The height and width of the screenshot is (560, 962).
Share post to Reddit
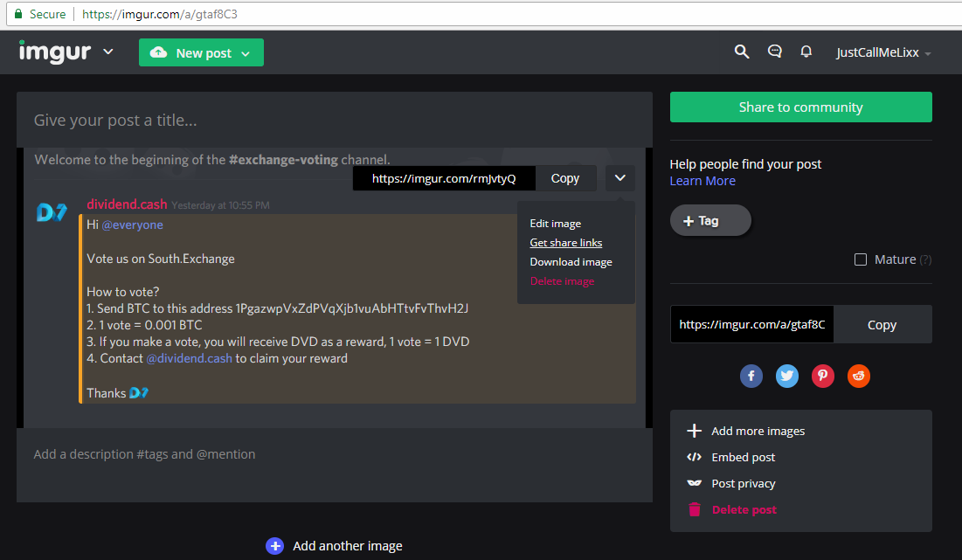click(858, 376)
